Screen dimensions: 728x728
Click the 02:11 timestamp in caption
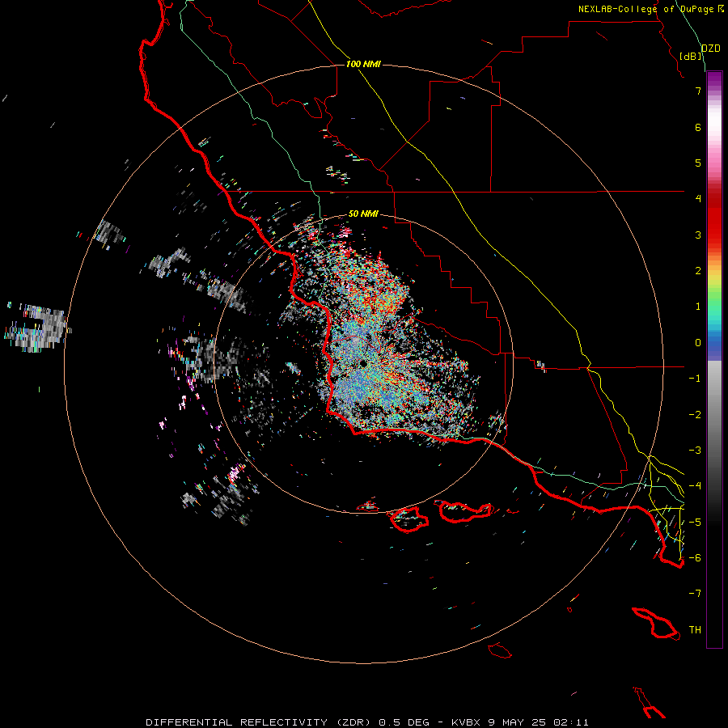(571, 722)
